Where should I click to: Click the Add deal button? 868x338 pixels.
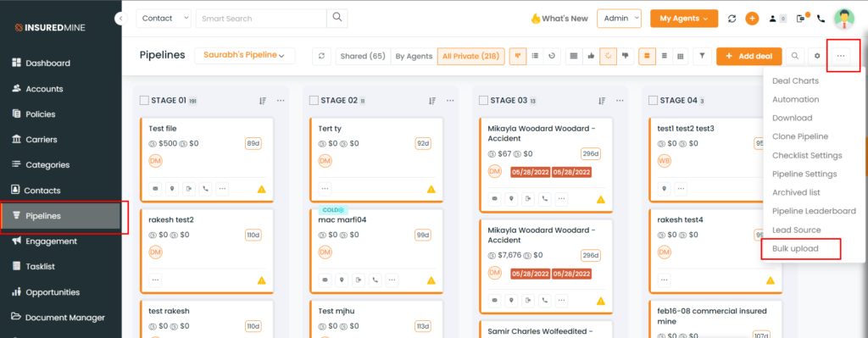coord(749,56)
